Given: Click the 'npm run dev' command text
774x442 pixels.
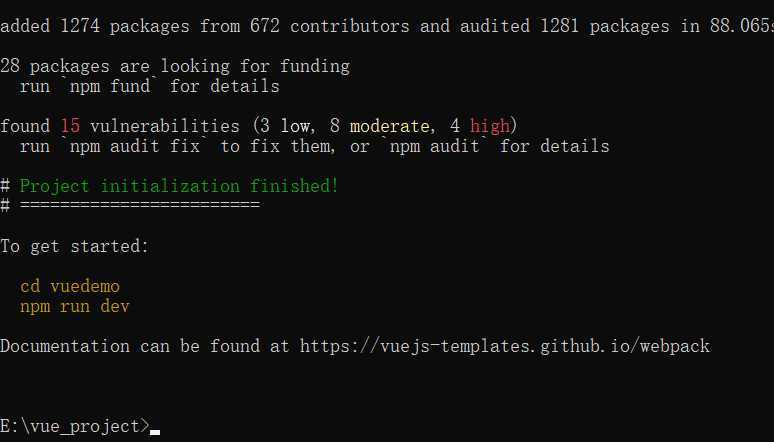Looking at the screenshot, I should [x=75, y=307].
